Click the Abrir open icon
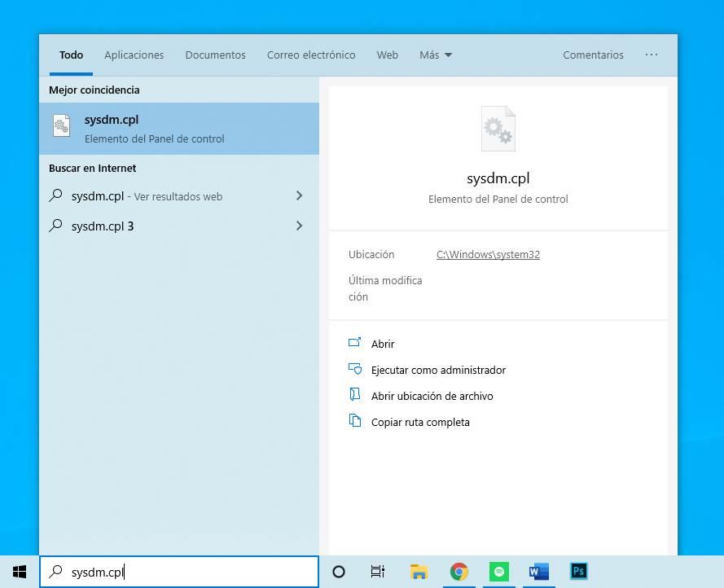The width and height of the screenshot is (724, 588). 354,342
